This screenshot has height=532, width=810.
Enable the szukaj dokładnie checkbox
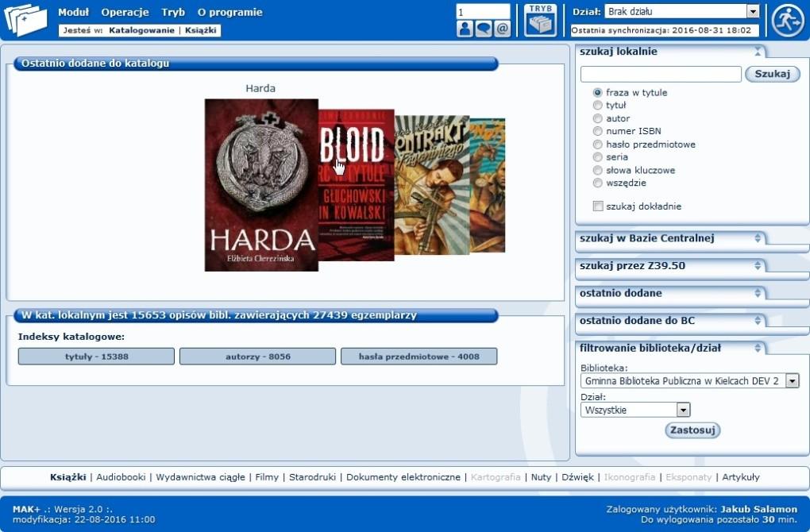[598, 206]
